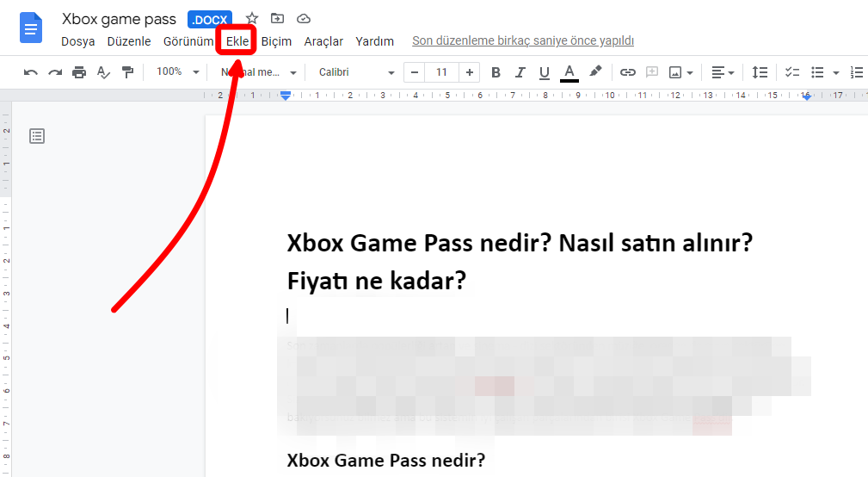Expand the text alignment dropdown

click(723, 72)
